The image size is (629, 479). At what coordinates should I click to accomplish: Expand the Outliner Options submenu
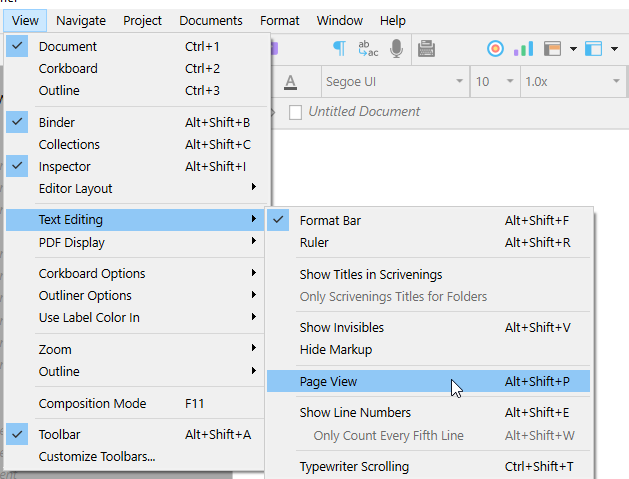click(x=136, y=296)
